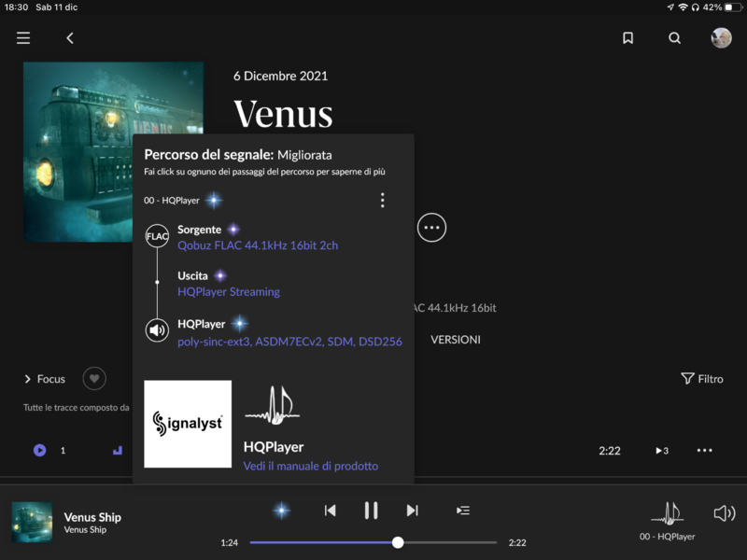The height and width of the screenshot is (560, 747).
Task: Go to the previous track
Action: point(330,511)
